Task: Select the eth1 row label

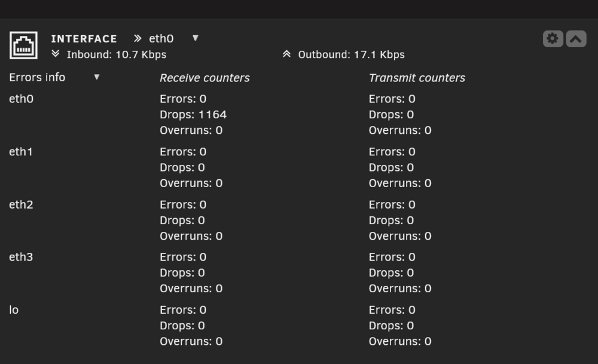Action: [21, 152]
